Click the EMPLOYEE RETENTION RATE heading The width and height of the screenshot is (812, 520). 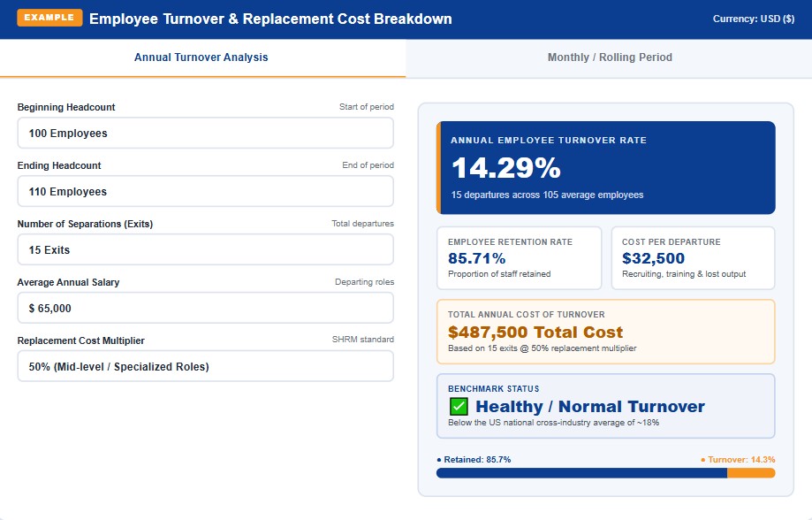pos(511,242)
